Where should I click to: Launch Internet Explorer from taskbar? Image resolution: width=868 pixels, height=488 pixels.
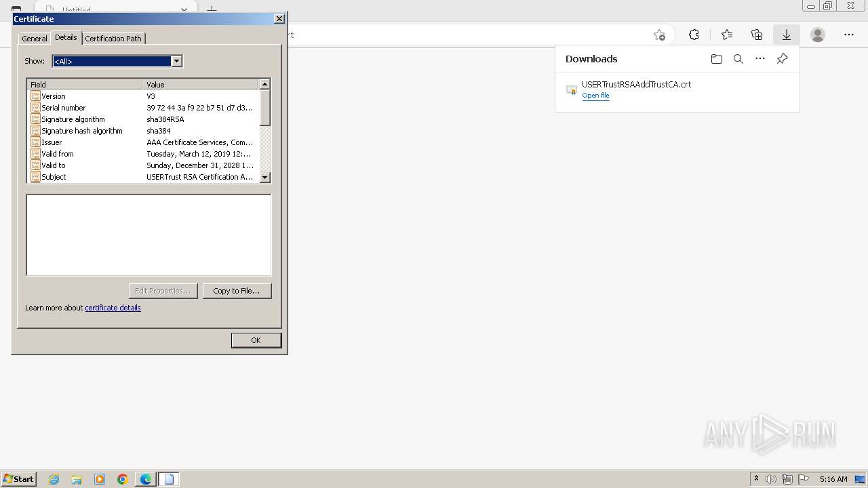tap(54, 479)
